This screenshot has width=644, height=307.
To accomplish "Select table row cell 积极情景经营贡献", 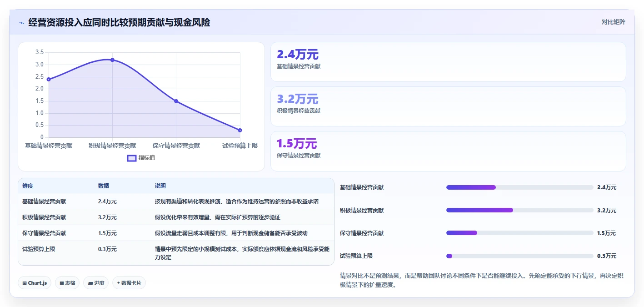I will tap(44, 217).
